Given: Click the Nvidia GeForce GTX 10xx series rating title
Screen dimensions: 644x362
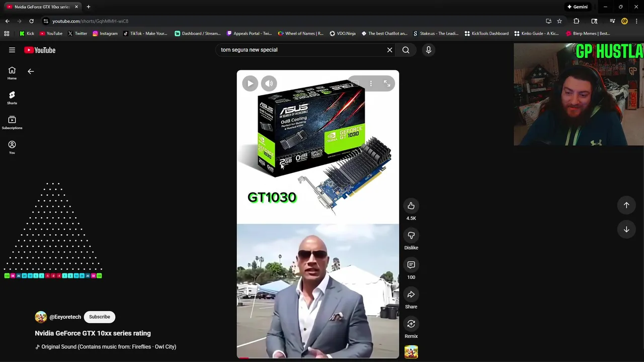Looking at the screenshot, I should tap(93, 333).
